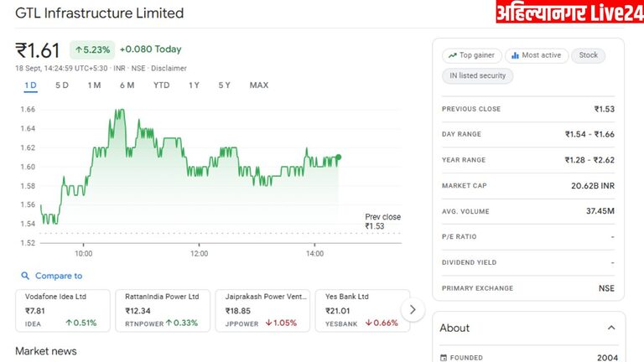This screenshot has width=644, height=362.
Task: Open the Vodafone Idea Ltd comparison card
Action: click(x=63, y=310)
